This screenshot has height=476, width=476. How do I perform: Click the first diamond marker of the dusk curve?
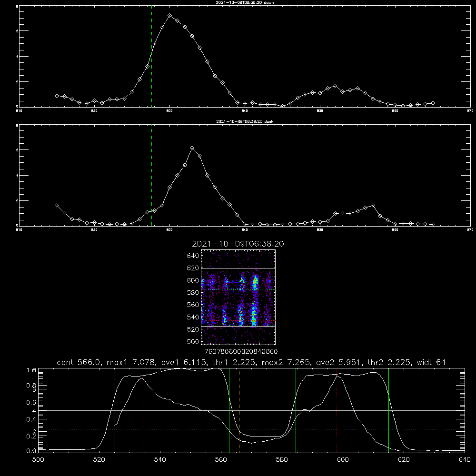[x=57, y=206]
